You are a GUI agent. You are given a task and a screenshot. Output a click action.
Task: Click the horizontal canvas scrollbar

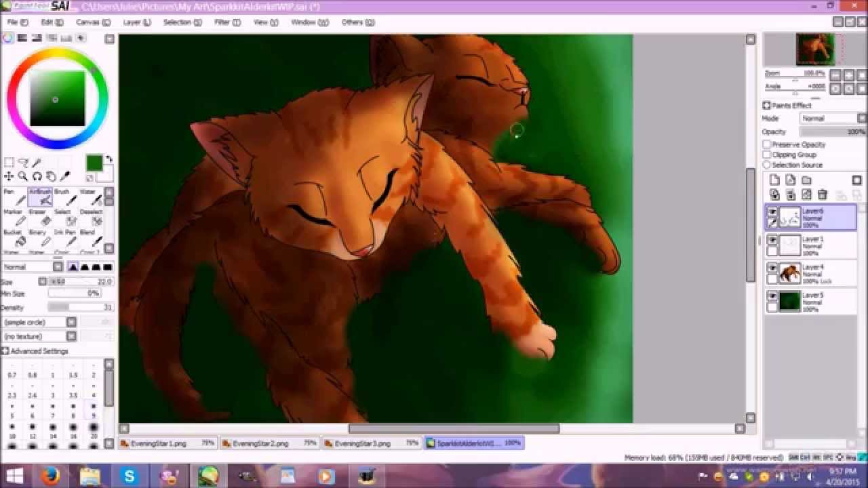point(454,428)
